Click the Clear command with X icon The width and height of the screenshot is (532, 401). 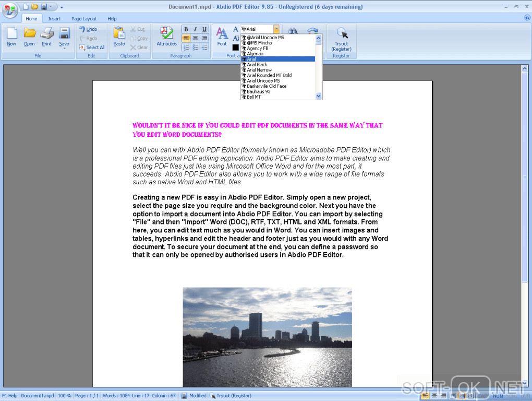click(x=139, y=48)
